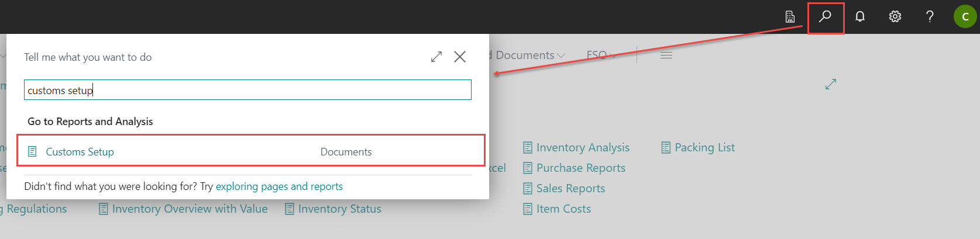
Task: Select the Customs Setup search result
Action: (80, 152)
